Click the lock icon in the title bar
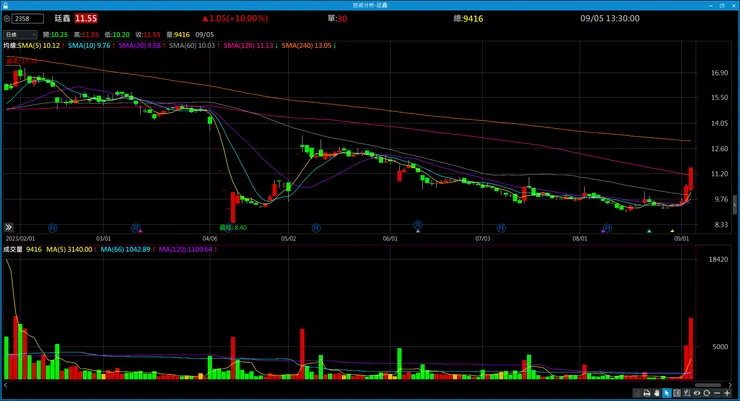Viewport: 740px width, 401px height. tap(6, 5)
